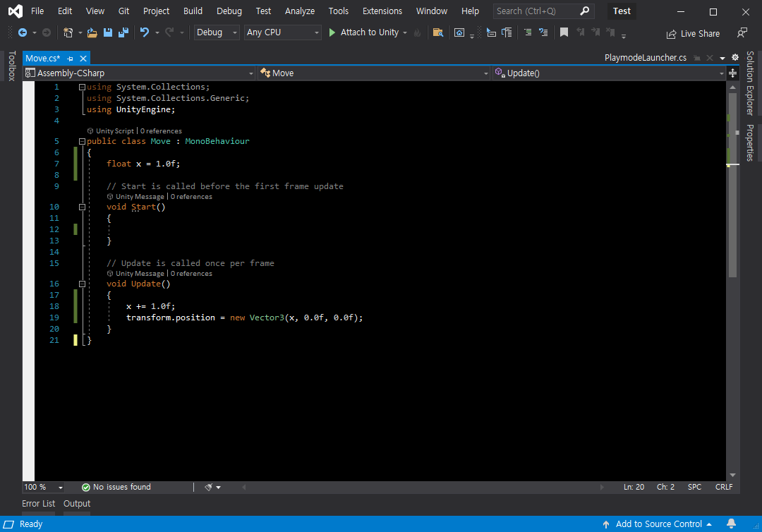Open the Solution Explorer side tab
The image size is (762, 532).
click(750, 83)
